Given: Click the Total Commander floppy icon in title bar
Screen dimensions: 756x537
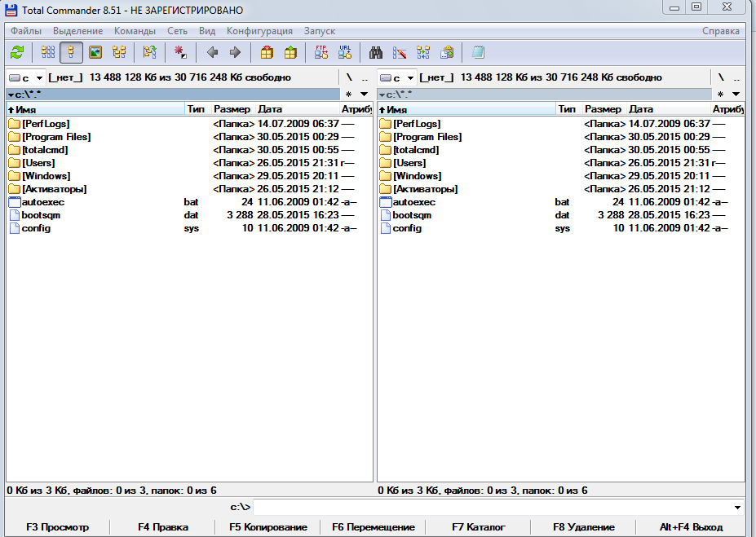Looking at the screenshot, I should coord(11,10).
